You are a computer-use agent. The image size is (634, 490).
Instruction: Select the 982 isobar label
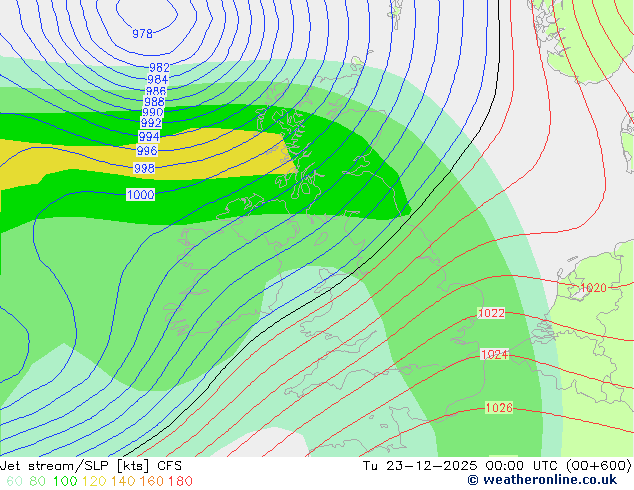[159, 68]
